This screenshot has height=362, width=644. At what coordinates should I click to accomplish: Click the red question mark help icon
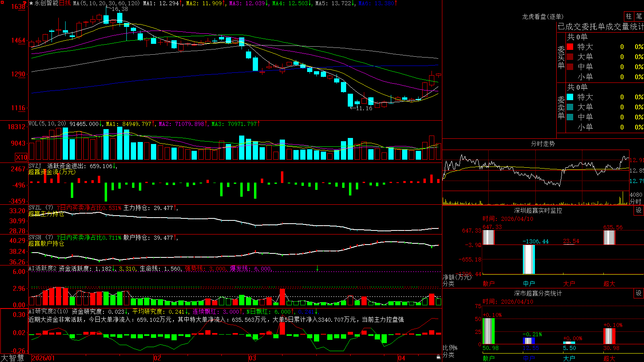[x=25, y=3]
